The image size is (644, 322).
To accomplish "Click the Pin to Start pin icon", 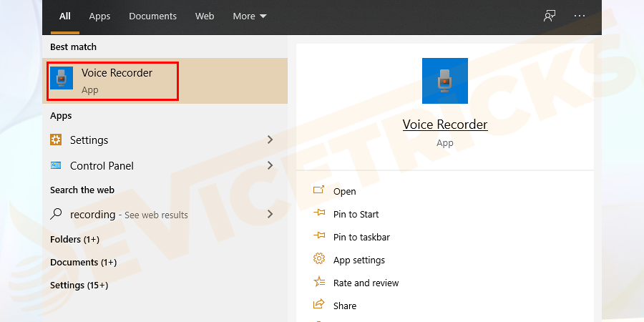I will click(318, 213).
